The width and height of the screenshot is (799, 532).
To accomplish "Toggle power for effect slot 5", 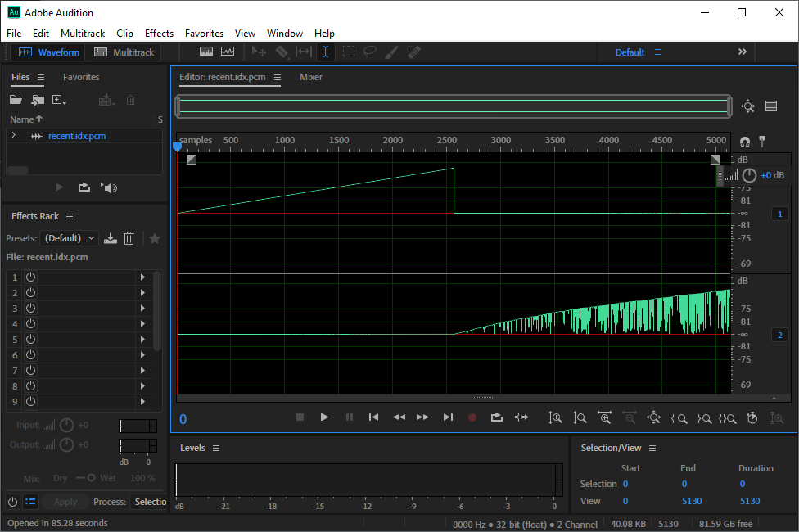I will point(30,340).
